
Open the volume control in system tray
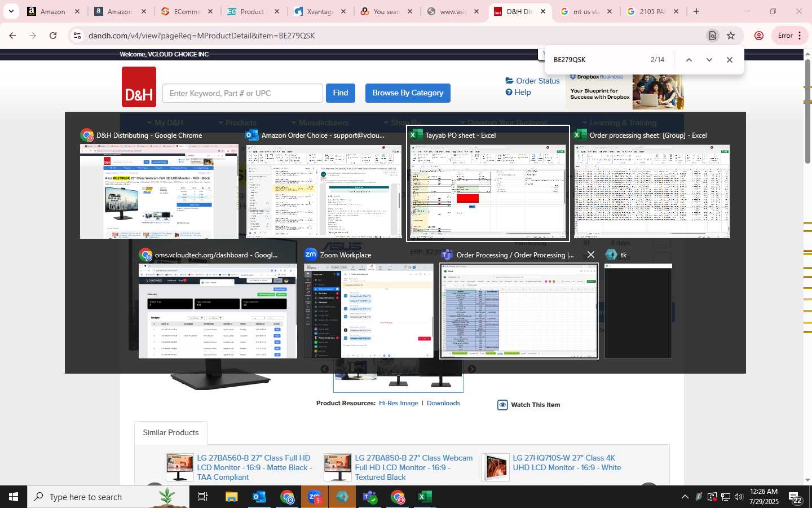coord(739,497)
